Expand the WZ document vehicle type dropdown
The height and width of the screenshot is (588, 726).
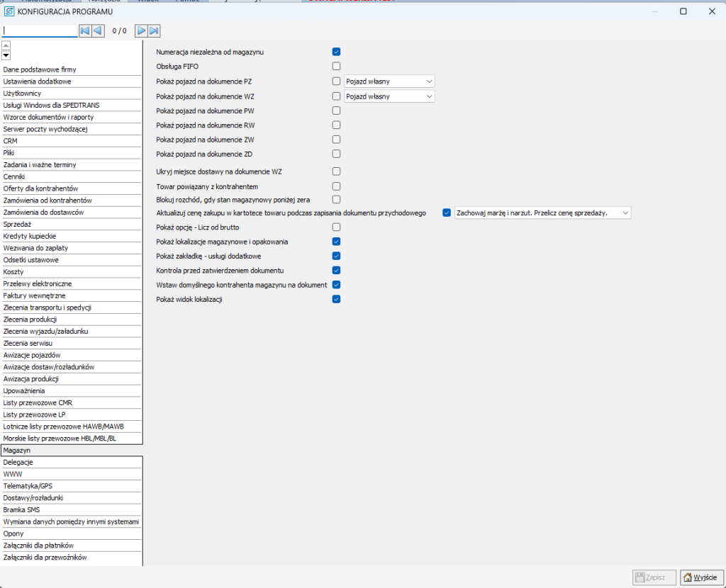389,96
